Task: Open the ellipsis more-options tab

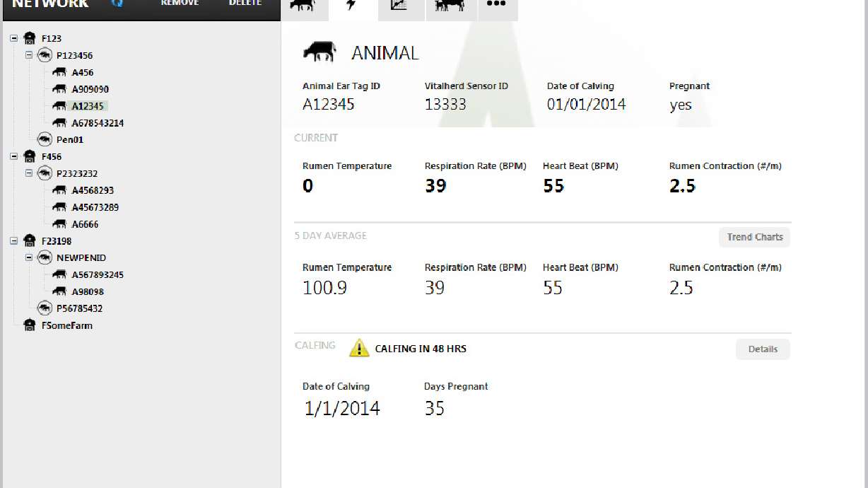Action: pos(498,6)
